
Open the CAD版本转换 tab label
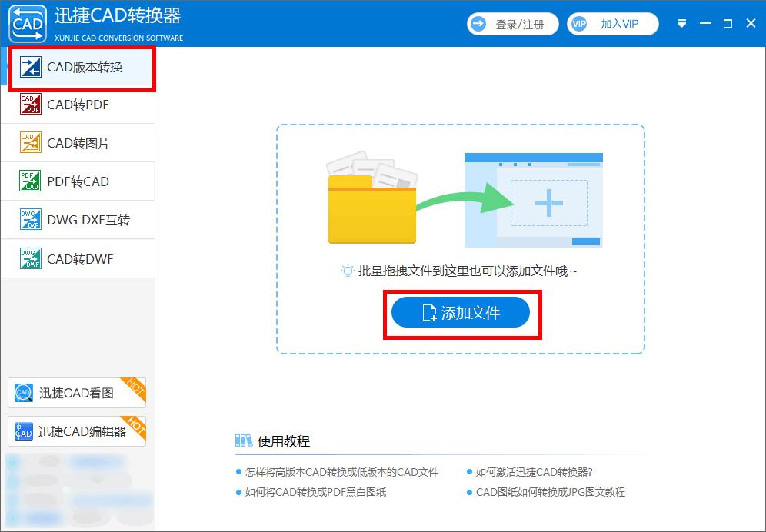click(85, 67)
